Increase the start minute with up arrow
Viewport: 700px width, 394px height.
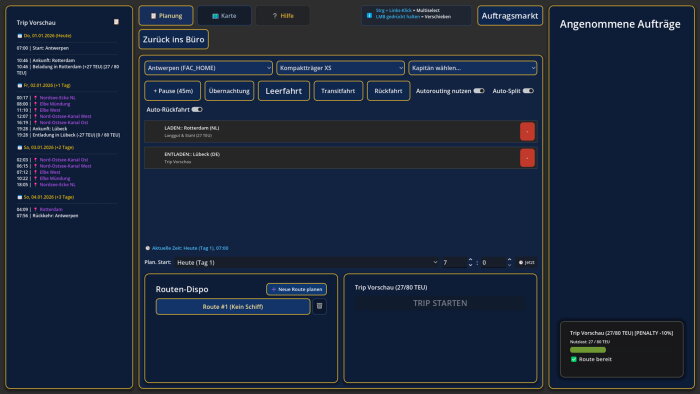pyautogui.click(x=509, y=260)
